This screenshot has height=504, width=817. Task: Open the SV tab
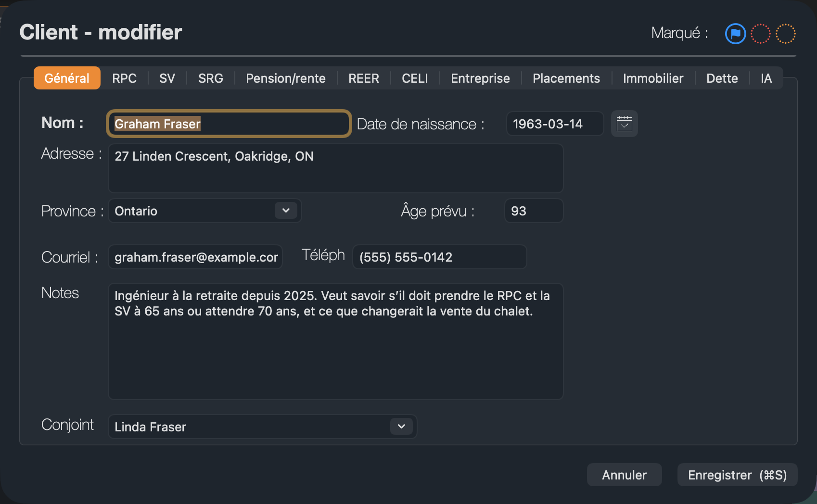point(167,78)
